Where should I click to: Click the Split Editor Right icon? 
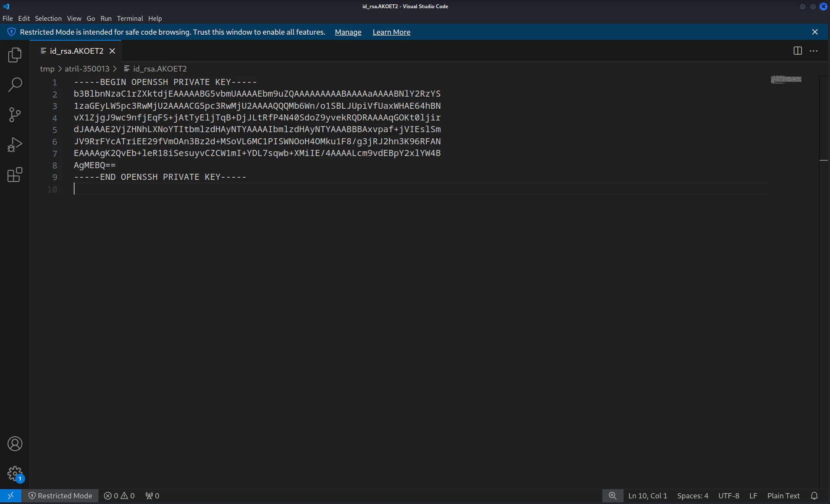(x=797, y=51)
